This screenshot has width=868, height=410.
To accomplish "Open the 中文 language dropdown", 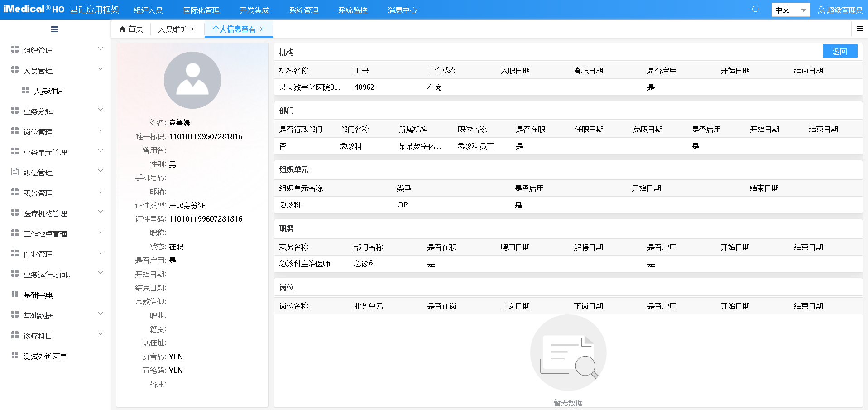I will click(x=790, y=10).
